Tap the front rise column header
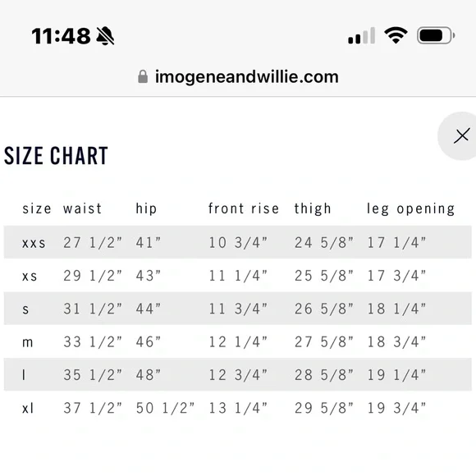This screenshot has width=476, height=476. coord(244,208)
